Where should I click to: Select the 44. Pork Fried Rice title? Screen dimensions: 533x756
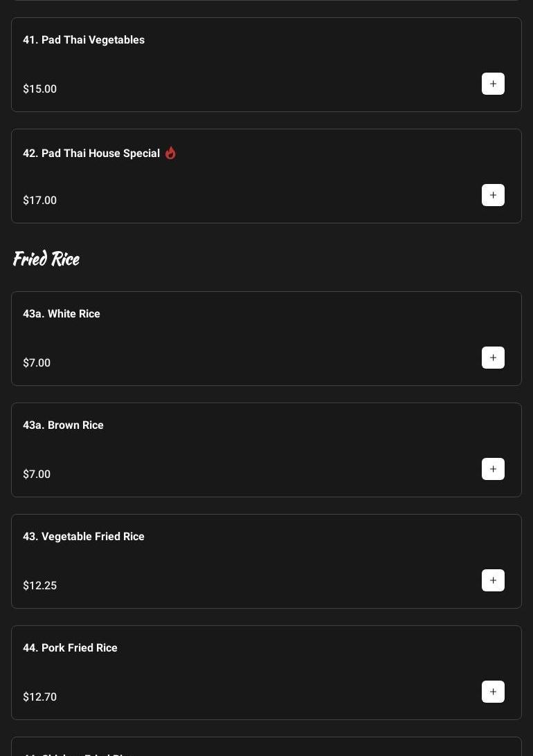70,648
